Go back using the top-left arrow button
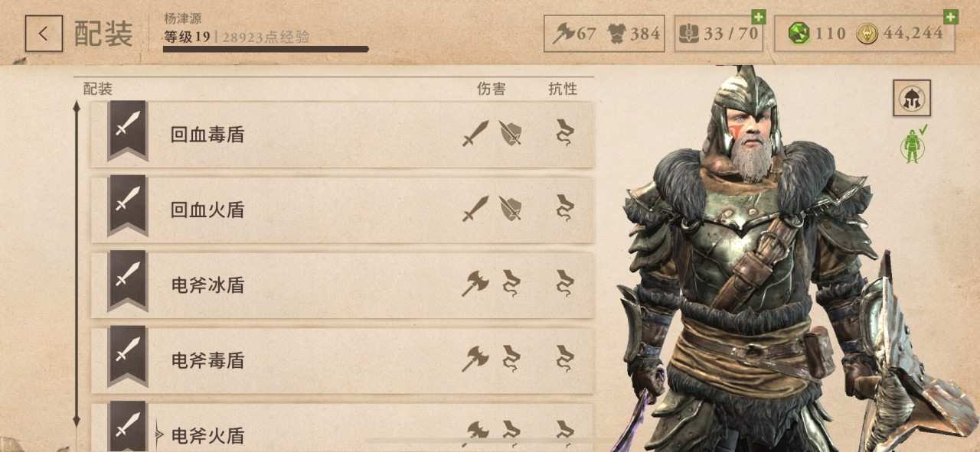 pyautogui.click(x=44, y=34)
